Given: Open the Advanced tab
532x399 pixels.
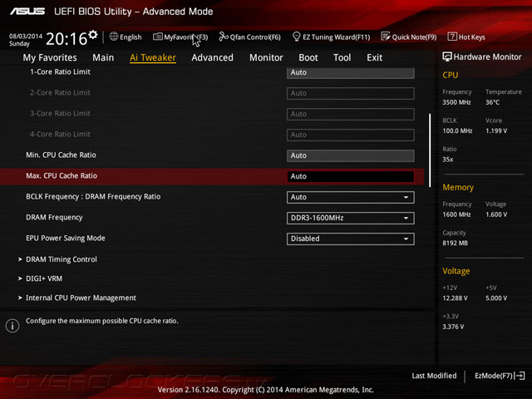Looking at the screenshot, I should (x=213, y=57).
